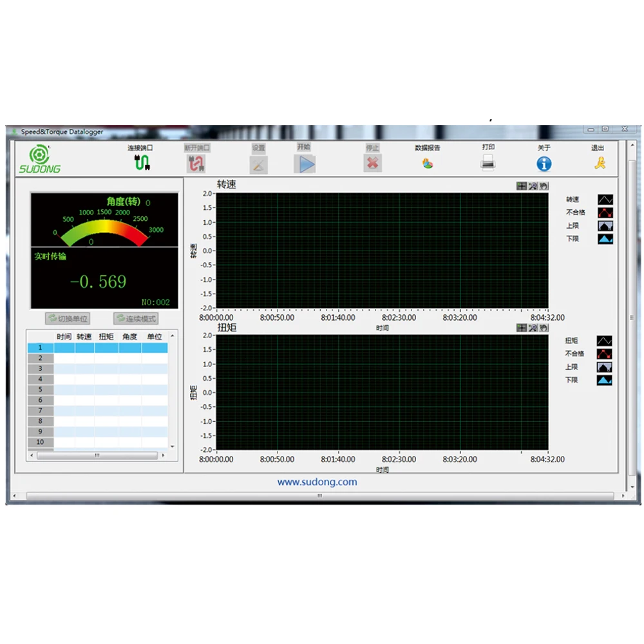Viewport: 644px width, 644px height.
Task: Click the Continuous Mode (连续模式) button
Action: point(136,319)
